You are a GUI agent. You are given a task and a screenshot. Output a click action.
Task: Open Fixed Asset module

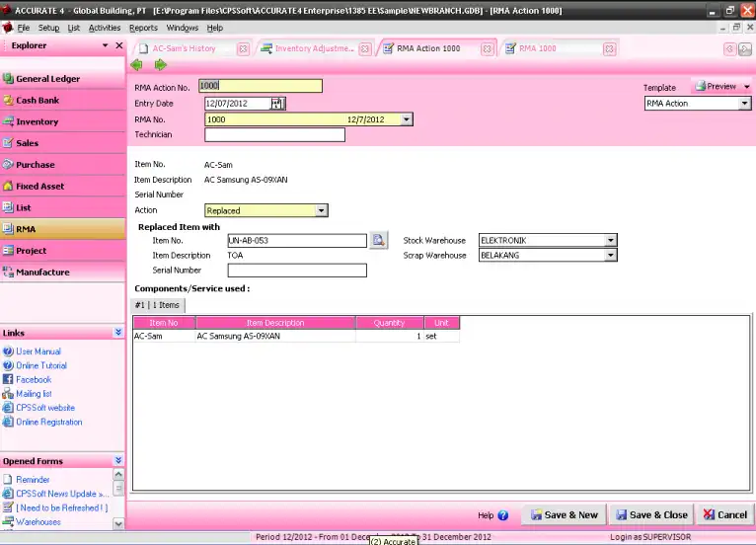coord(63,187)
